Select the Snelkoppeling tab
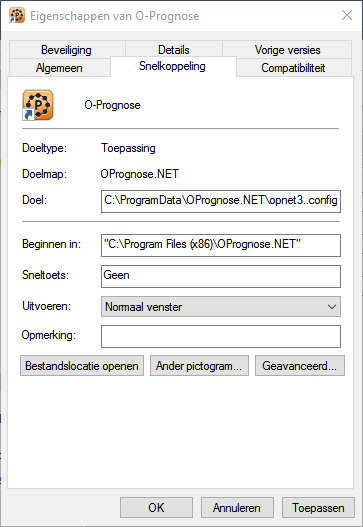363x527 pixels. (x=173, y=66)
